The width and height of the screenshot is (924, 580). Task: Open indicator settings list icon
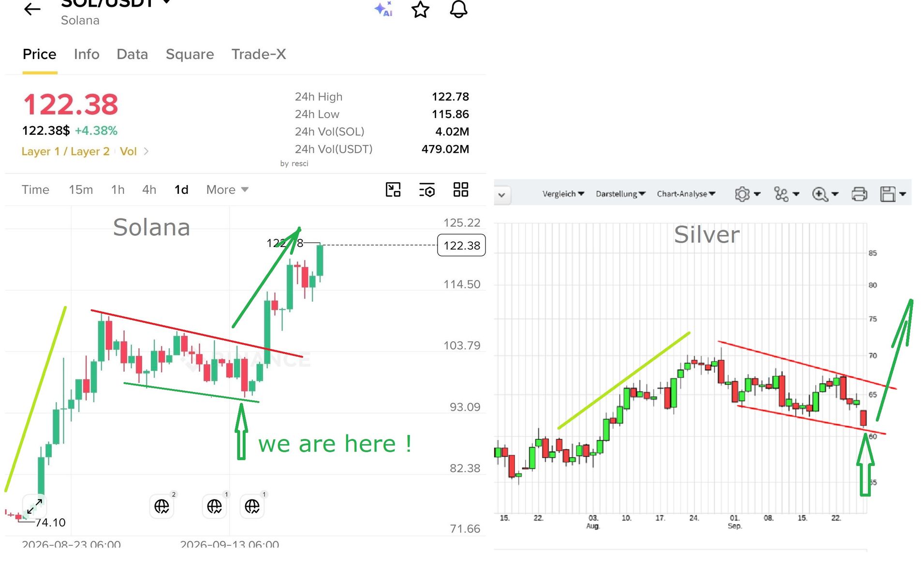point(427,189)
